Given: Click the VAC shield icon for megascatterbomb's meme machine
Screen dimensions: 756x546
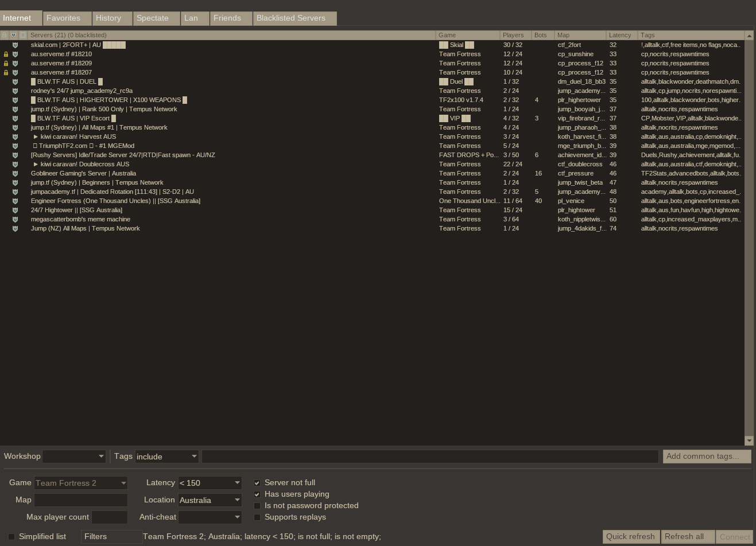Looking at the screenshot, I should (15, 219).
